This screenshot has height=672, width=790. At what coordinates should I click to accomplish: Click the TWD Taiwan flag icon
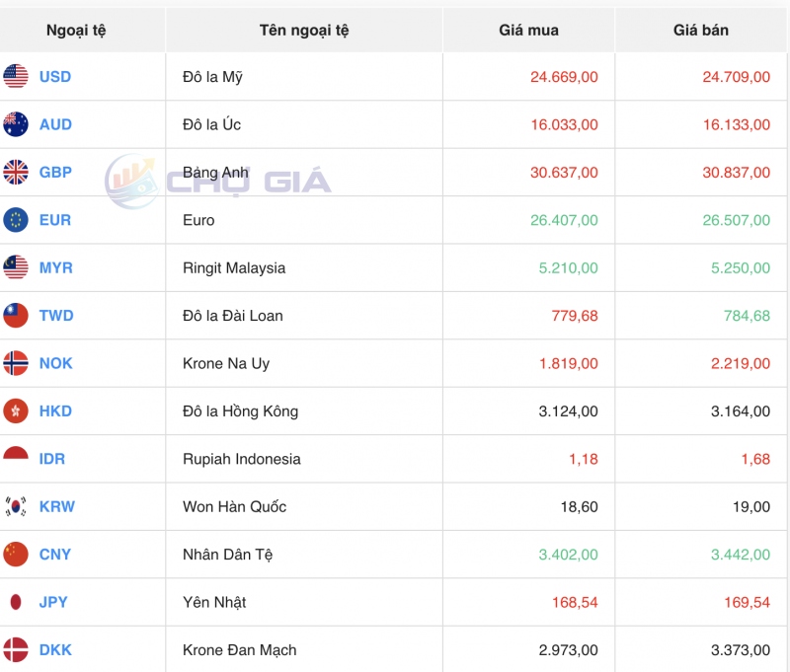coord(16,316)
